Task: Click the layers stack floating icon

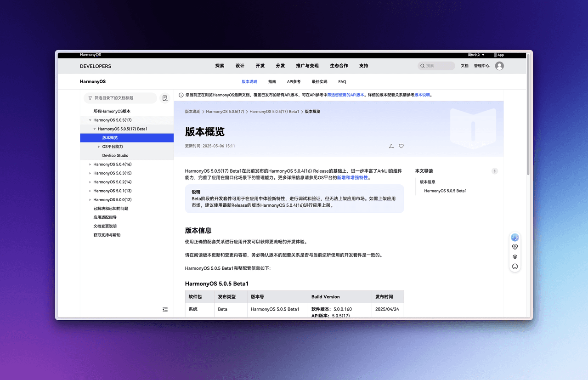Action: tap(515, 257)
